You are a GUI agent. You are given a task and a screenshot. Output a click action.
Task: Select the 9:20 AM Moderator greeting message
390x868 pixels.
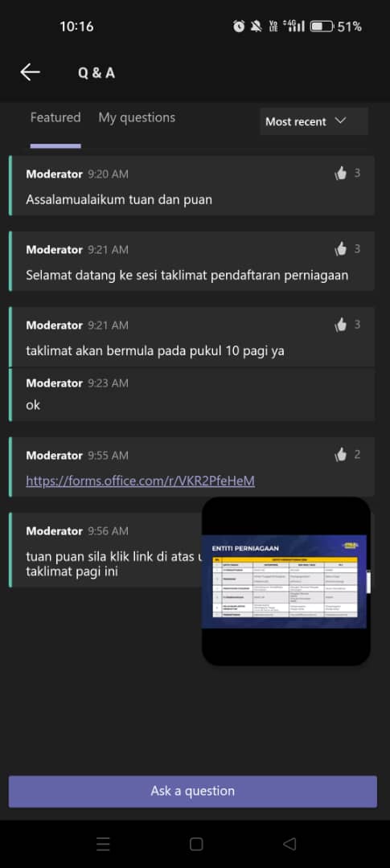(x=191, y=186)
